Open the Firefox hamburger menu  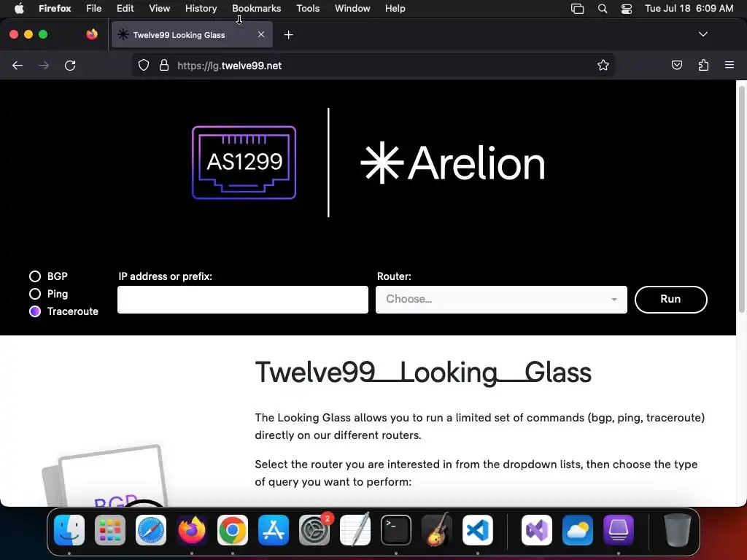coord(729,65)
